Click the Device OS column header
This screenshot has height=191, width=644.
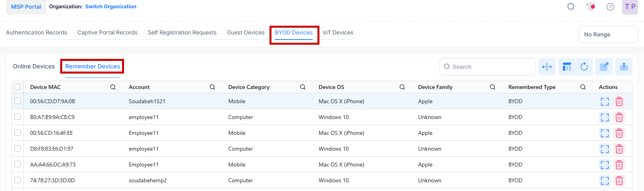click(x=331, y=87)
